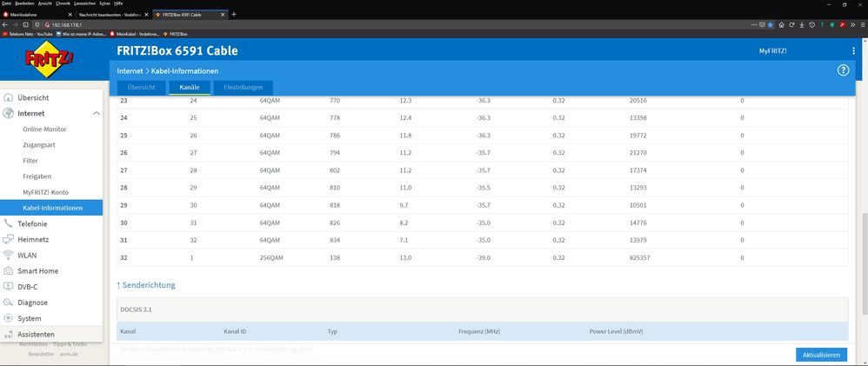Click the FRITZ! logo
This screenshot has width=868, height=366.
[x=50, y=59]
